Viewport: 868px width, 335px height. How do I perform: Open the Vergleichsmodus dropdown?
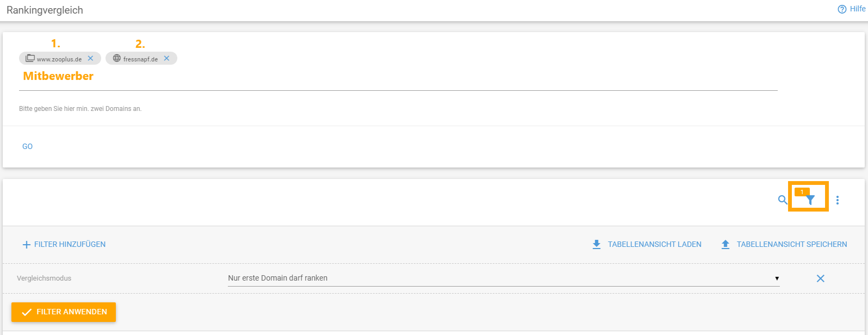504,278
